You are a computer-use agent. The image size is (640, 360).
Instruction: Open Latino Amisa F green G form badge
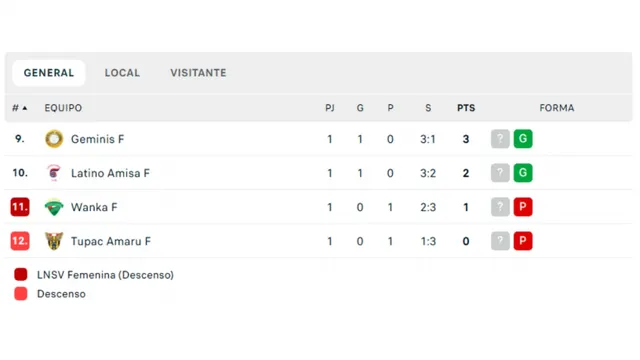pyautogui.click(x=523, y=173)
